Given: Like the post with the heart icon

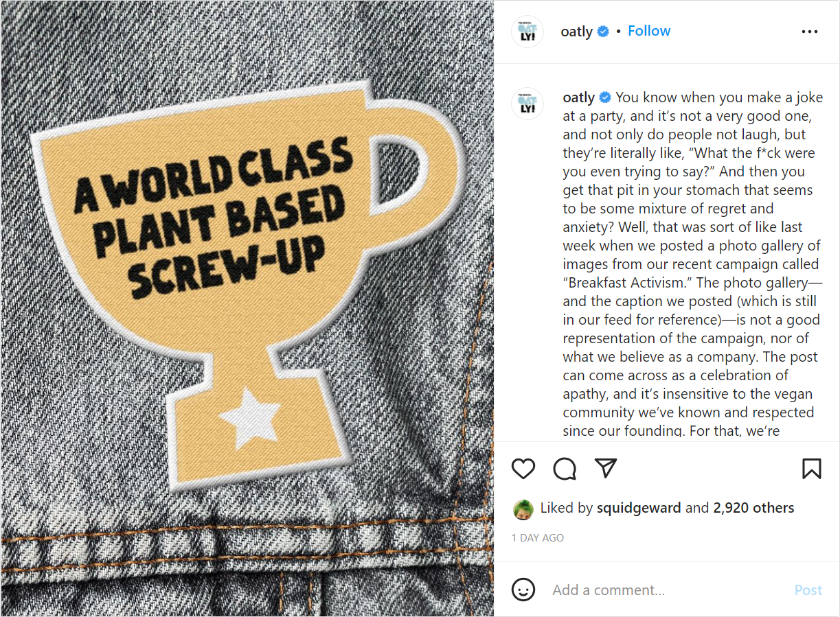Looking at the screenshot, I should [523, 469].
